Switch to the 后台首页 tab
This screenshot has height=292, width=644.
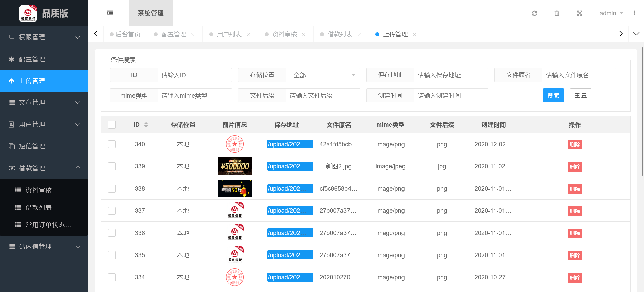(x=125, y=34)
